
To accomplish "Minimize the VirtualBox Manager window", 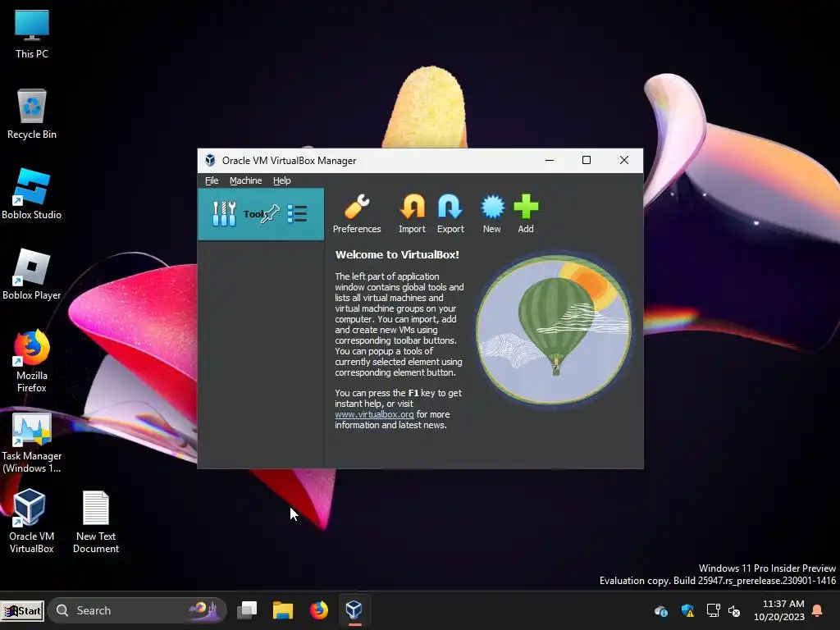I will coord(549,160).
